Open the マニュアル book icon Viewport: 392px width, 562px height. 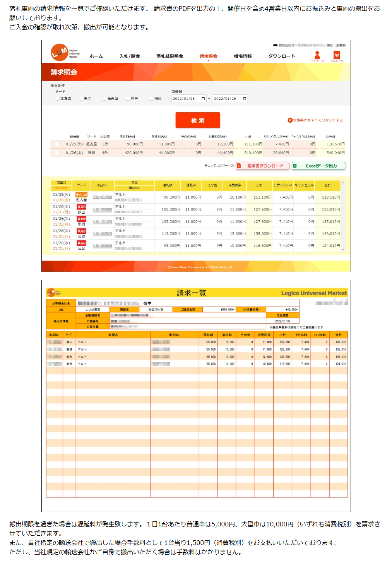point(337,55)
